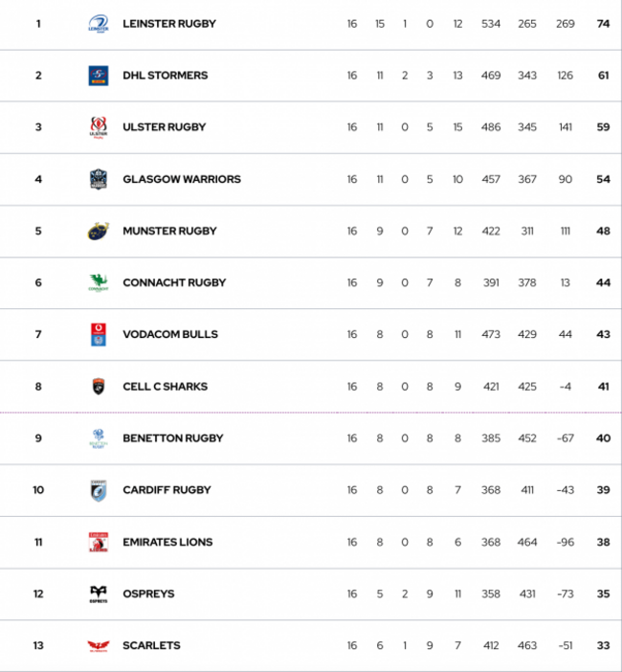Click the DHL Stormers crest icon
Image resolution: width=622 pixels, height=672 pixels.
pos(99,76)
